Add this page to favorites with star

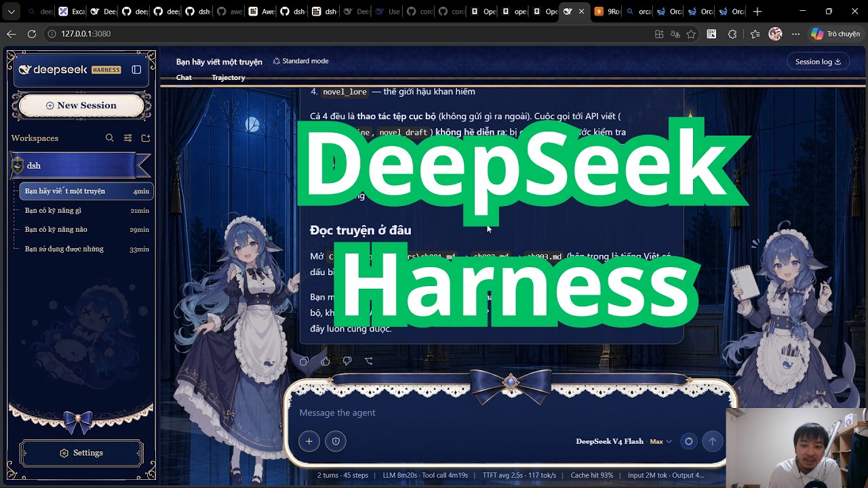(x=691, y=34)
